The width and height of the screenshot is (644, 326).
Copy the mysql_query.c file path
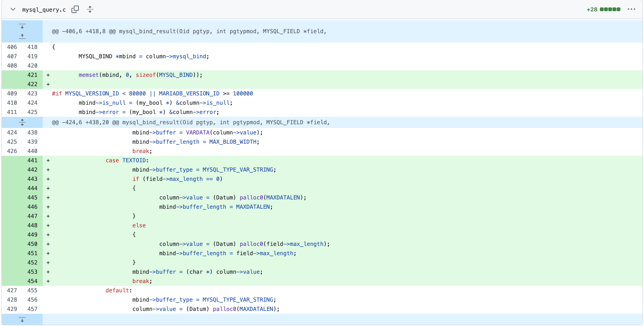click(x=75, y=10)
